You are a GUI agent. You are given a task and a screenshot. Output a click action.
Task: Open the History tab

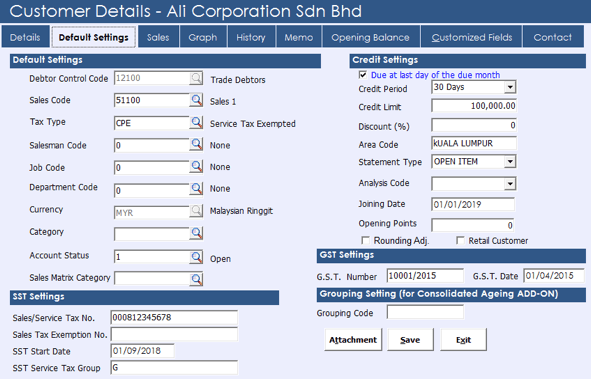tap(251, 37)
